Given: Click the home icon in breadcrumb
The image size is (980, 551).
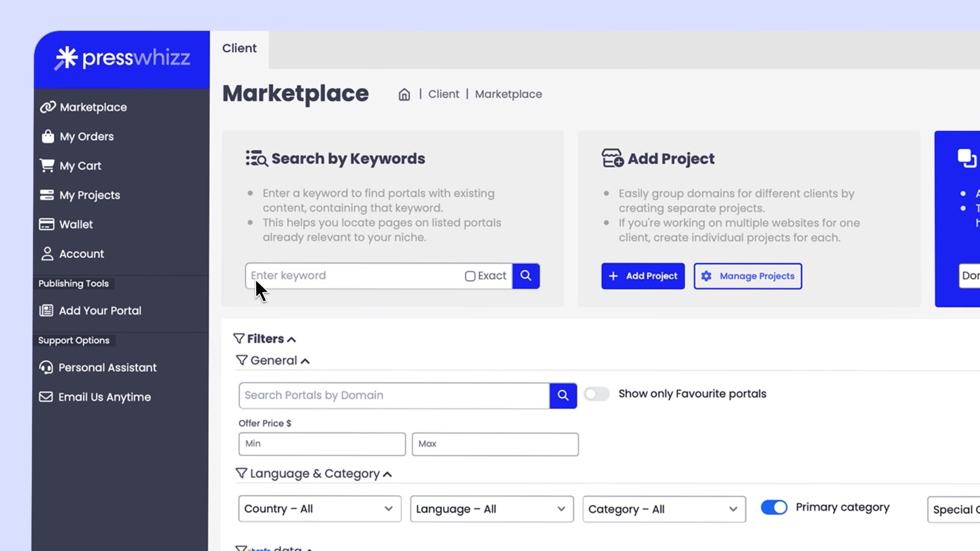Looking at the screenshot, I should [404, 94].
